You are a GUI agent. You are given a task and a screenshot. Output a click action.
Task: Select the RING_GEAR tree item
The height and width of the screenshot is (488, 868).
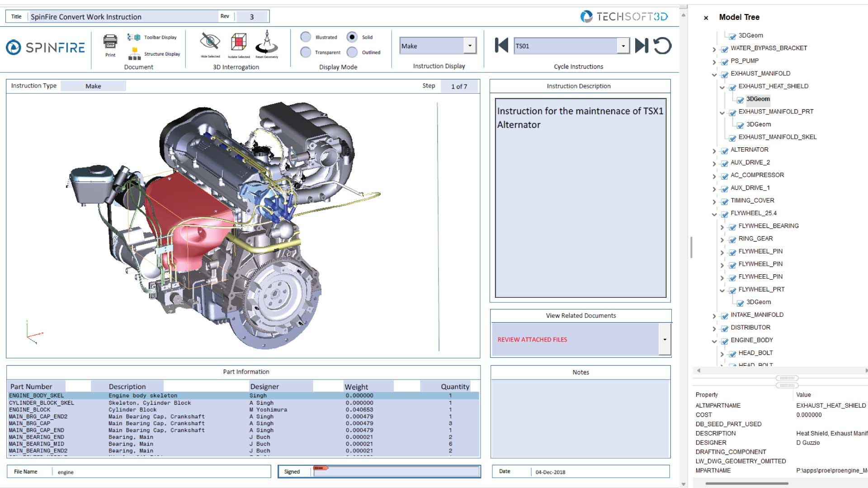[x=755, y=239]
